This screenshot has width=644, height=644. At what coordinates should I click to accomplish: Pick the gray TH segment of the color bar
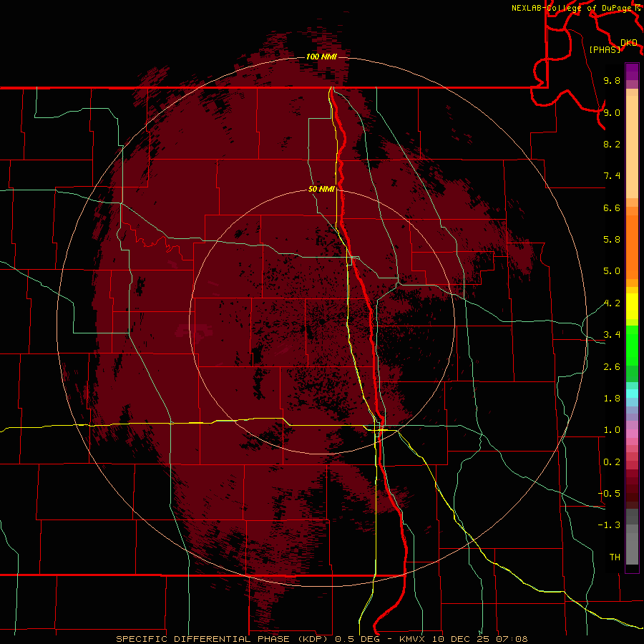click(632, 548)
